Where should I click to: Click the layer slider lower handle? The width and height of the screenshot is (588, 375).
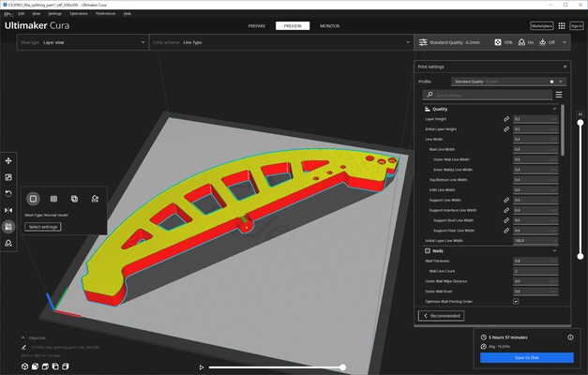point(580,257)
